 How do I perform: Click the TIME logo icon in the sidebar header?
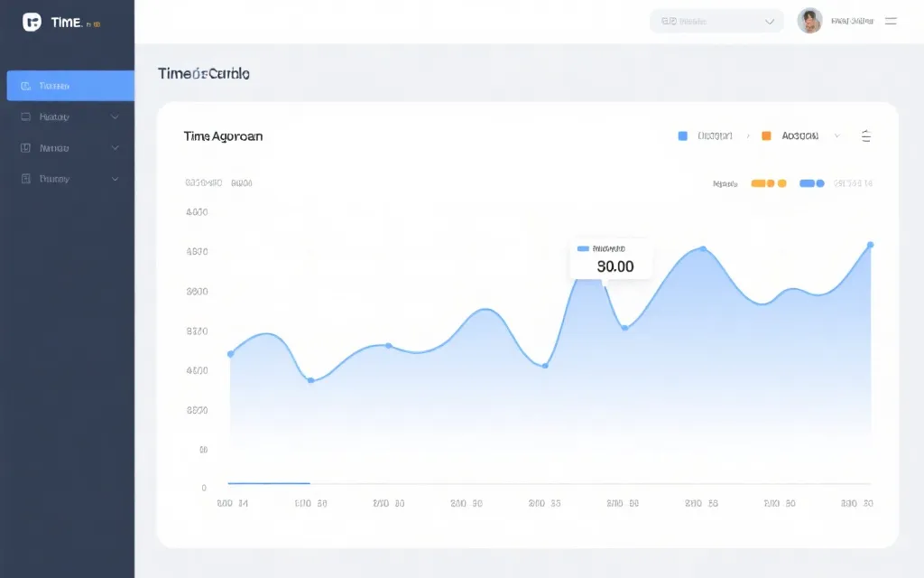pyautogui.click(x=32, y=23)
